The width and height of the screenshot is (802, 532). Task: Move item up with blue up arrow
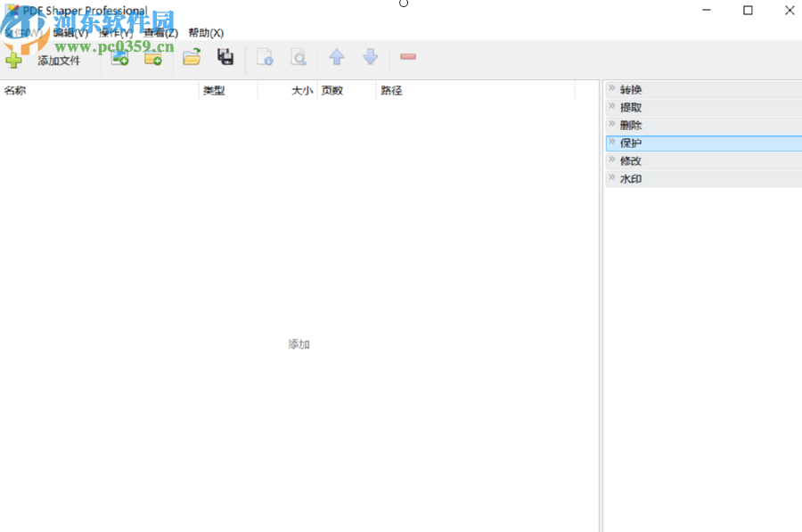tap(336, 57)
